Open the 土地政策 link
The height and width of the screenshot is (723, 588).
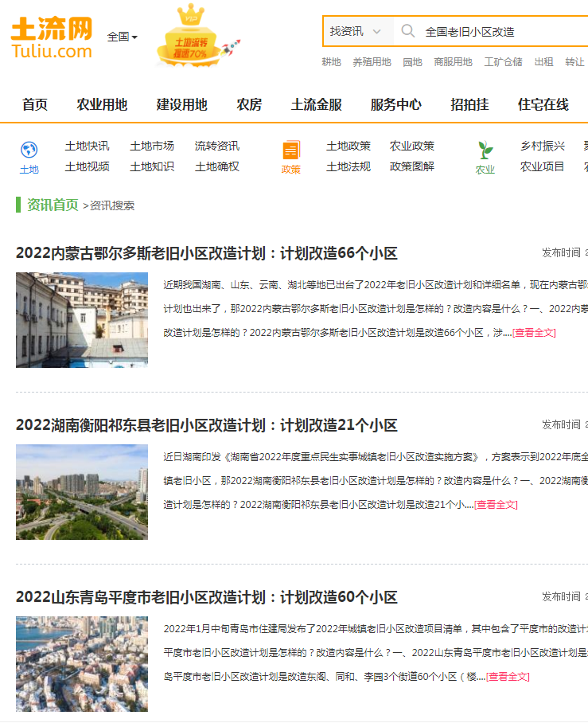349,147
